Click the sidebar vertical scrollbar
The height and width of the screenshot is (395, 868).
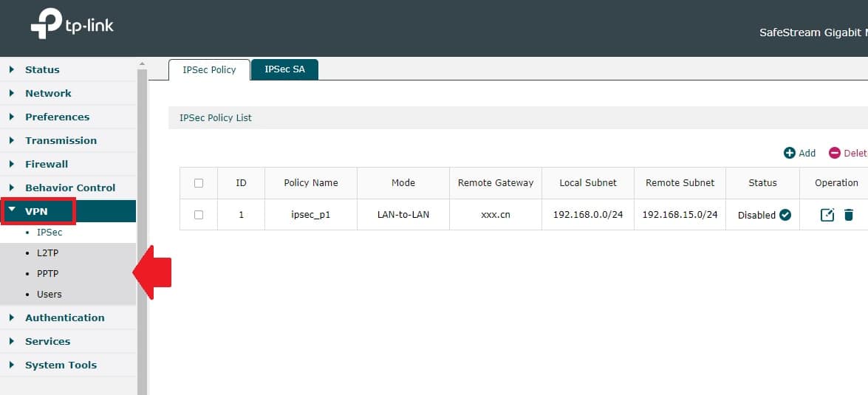click(x=143, y=221)
